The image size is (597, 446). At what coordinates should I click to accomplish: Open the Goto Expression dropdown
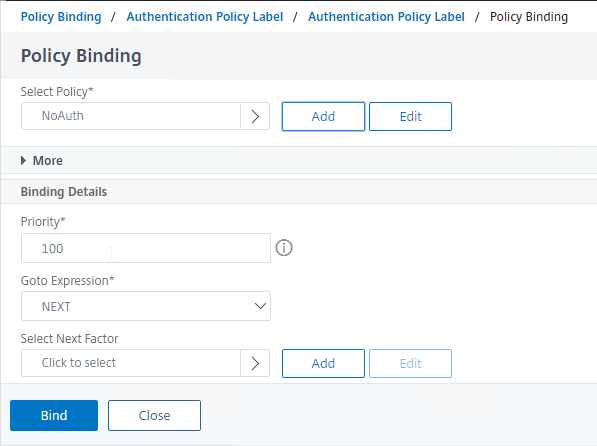point(146,306)
